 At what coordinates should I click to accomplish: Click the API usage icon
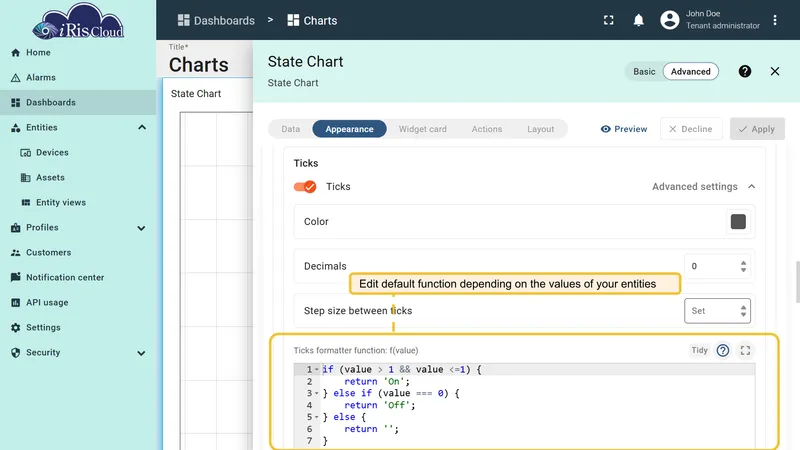[x=15, y=303]
